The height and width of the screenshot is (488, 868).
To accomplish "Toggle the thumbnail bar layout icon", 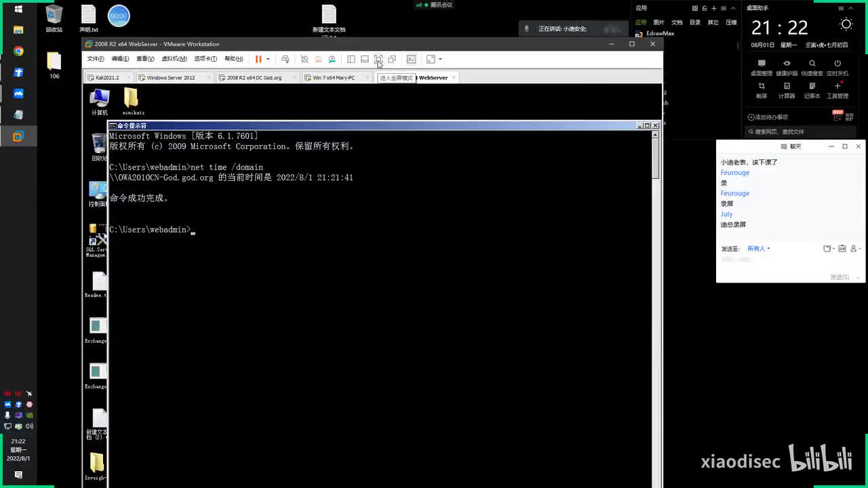I will [x=364, y=59].
